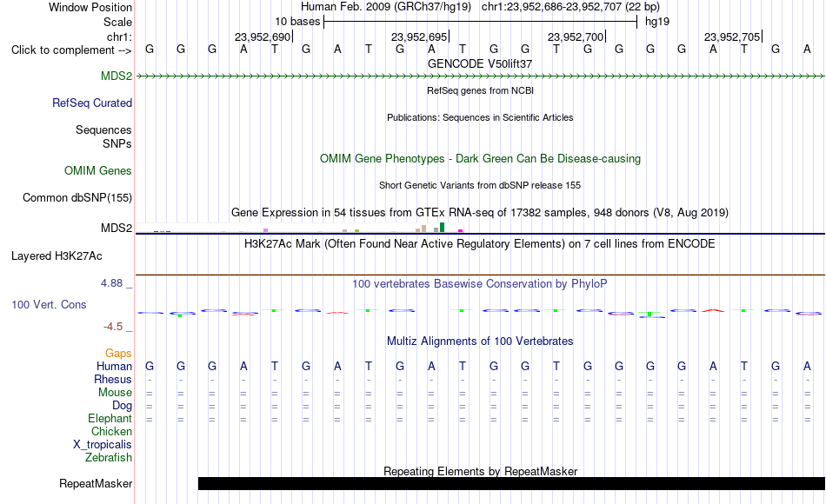
Task: Click the Human alignment row label
Action: coord(114,366)
